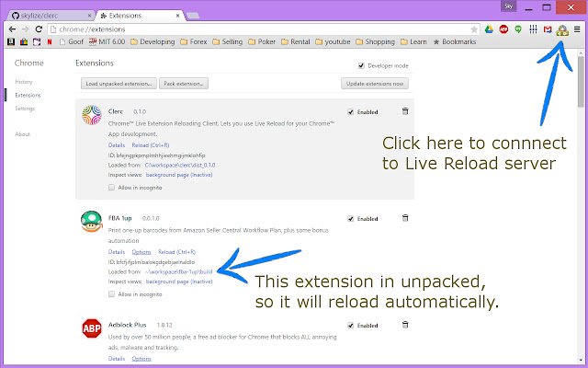Click the browser forward arrow
The image size is (588, 368).
pos(25,29)
